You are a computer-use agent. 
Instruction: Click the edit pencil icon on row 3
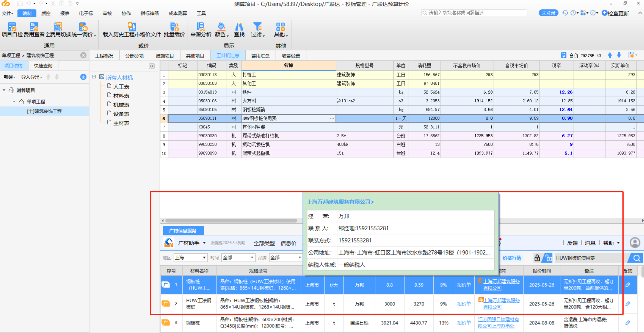(x=628, y=323)
